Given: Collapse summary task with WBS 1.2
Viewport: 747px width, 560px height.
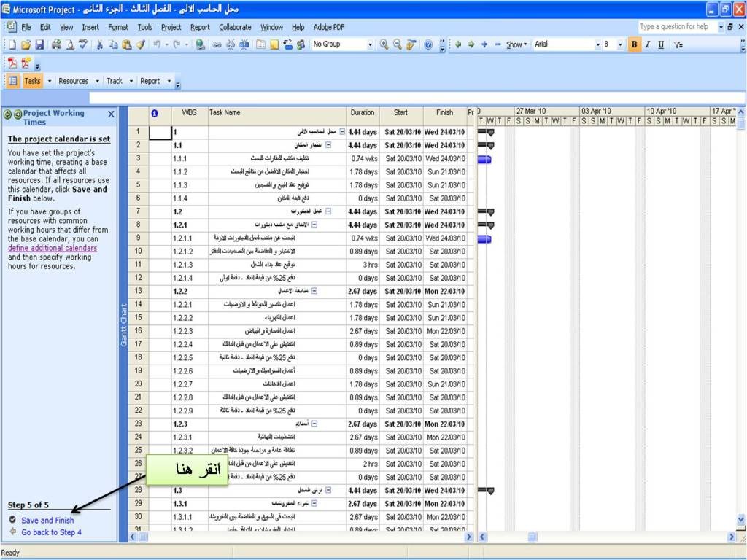Looking at the screenshot, I should point(328,211).
